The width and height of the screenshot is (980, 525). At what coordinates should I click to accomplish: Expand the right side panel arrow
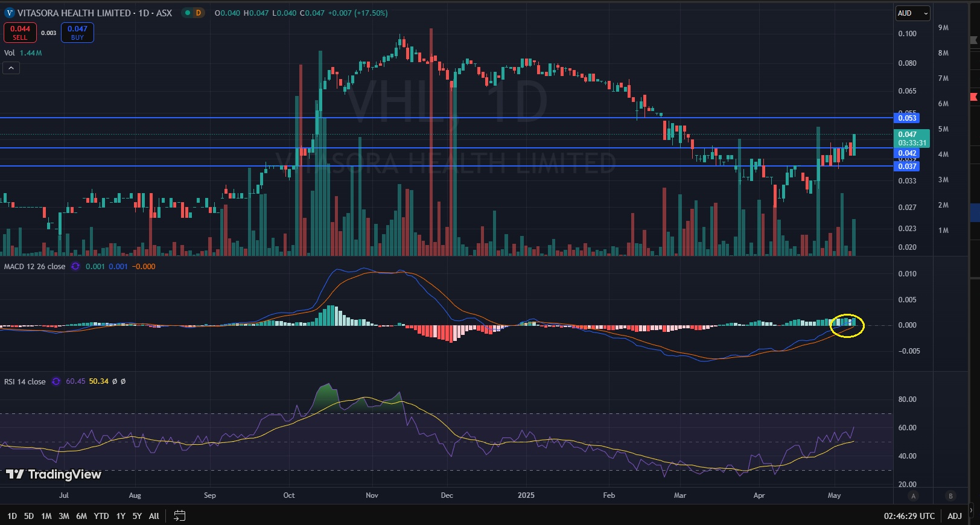pos(971,511)
